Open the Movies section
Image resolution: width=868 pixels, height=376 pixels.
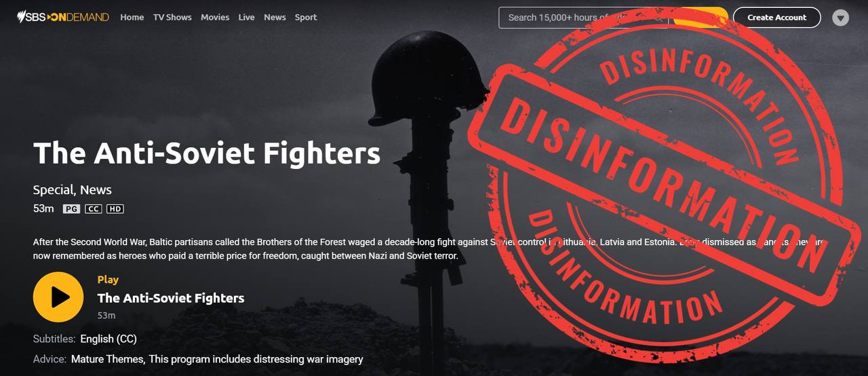(215, 17)
